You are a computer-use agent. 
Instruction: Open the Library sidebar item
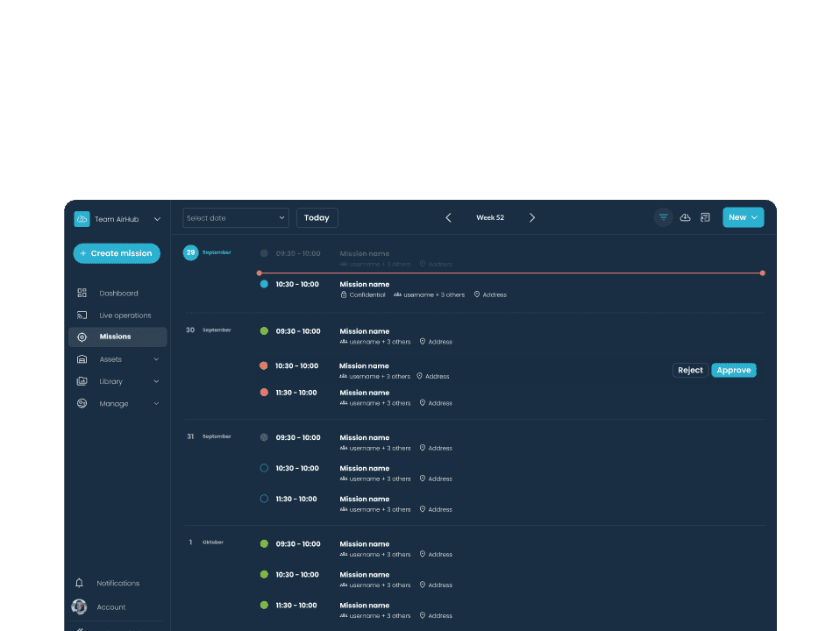tap(110, 381)
